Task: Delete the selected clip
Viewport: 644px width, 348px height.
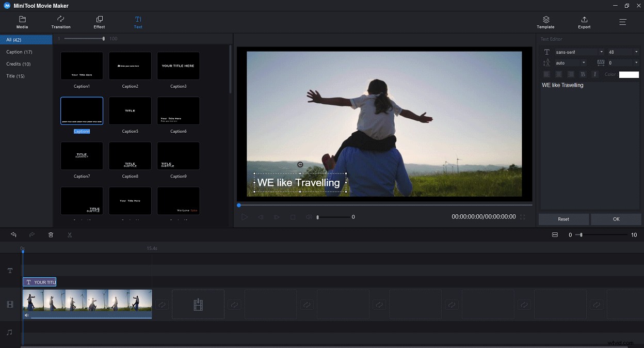Action: pos(51,235)
